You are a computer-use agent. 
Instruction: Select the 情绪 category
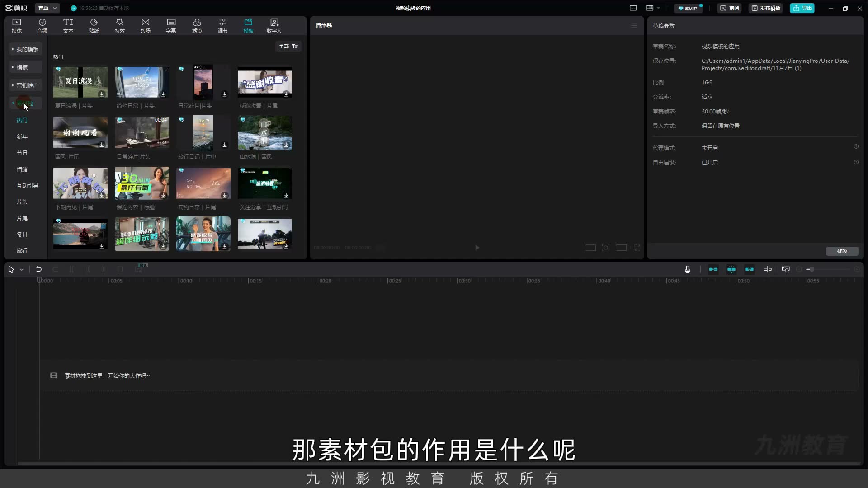(x=22, y=169)
